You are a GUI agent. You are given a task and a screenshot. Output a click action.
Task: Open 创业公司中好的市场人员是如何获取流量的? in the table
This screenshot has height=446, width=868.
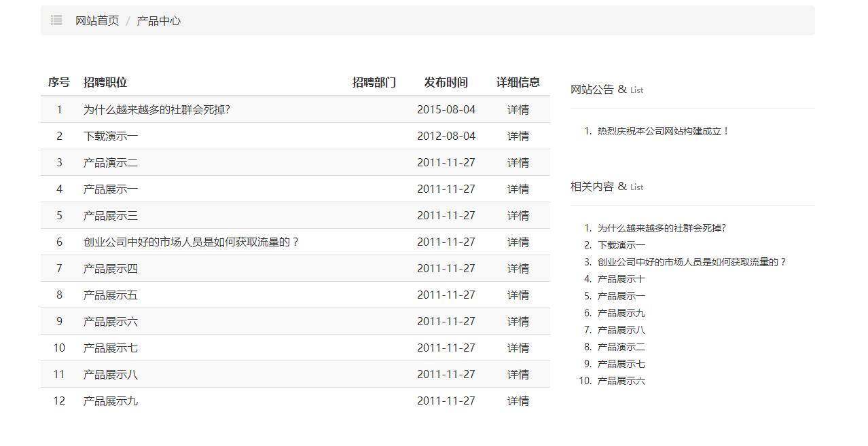[x=191, y=242]
